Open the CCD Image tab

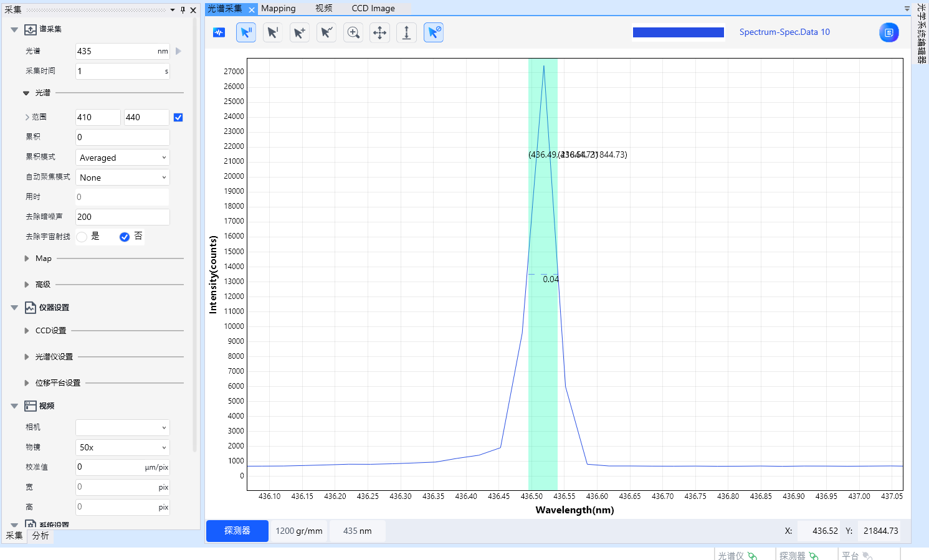pyautogui.click(x=373, y=9)
